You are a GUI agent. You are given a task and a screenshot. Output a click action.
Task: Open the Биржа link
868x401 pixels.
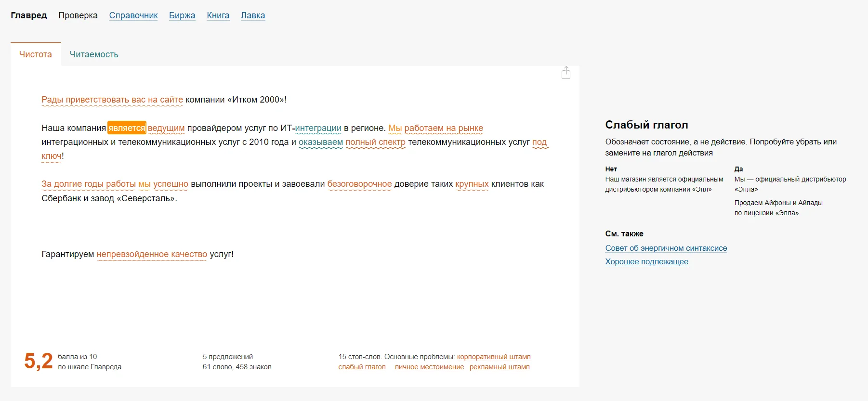(182, 15)
